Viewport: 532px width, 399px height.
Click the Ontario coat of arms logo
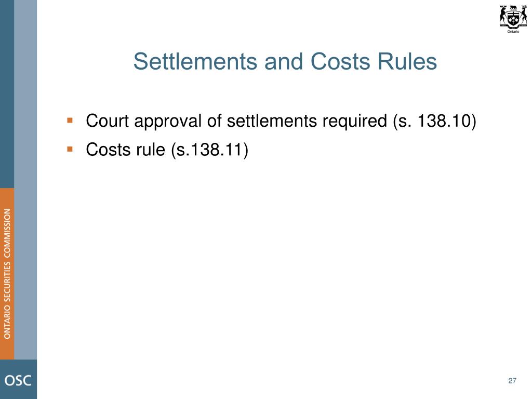coord(513,17)
